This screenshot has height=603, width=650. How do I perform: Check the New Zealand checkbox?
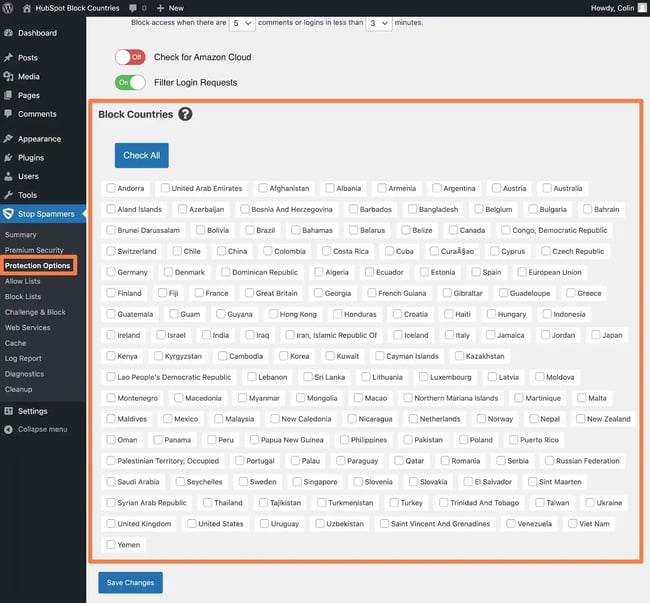580,419
